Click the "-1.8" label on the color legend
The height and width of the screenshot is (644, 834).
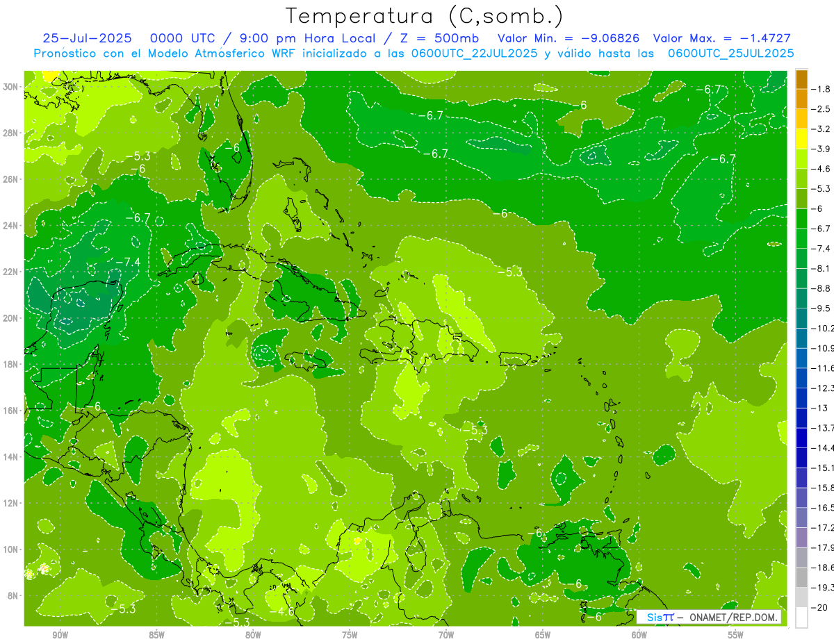click(x=821, y=89)
